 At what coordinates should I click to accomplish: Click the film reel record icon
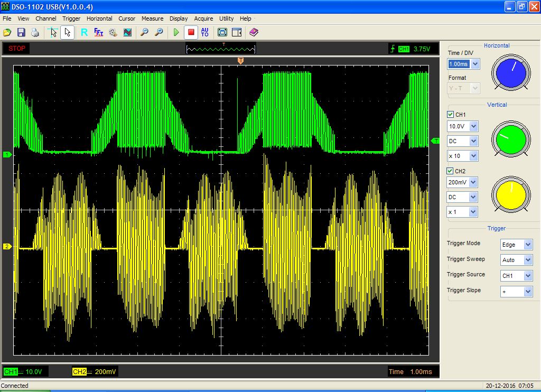click(113, 32)
